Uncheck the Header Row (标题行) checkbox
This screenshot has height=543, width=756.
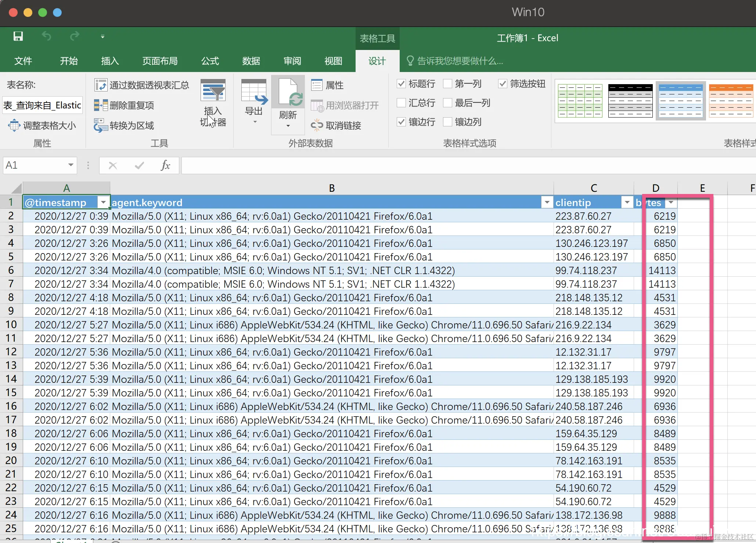coord(402,84)
